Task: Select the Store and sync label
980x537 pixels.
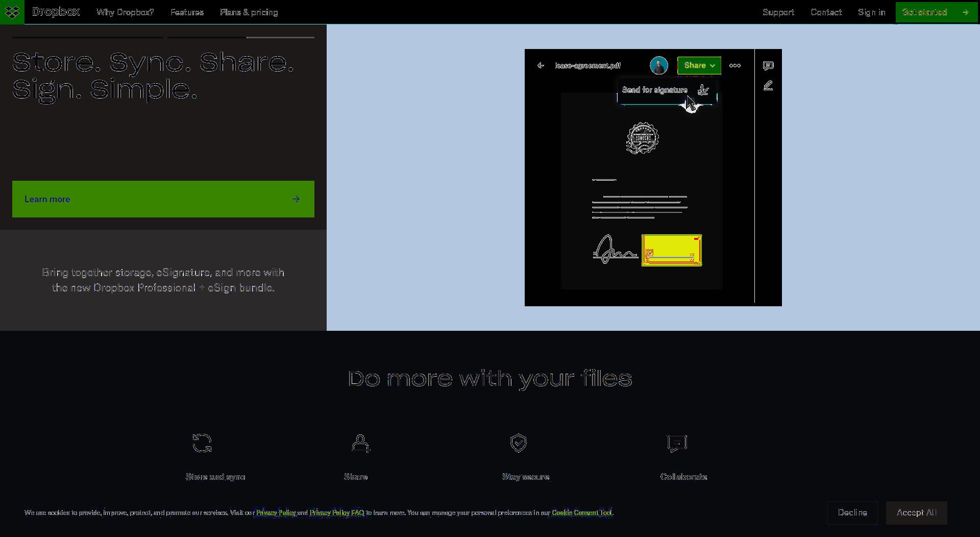Action: click(x=215, y=477)
